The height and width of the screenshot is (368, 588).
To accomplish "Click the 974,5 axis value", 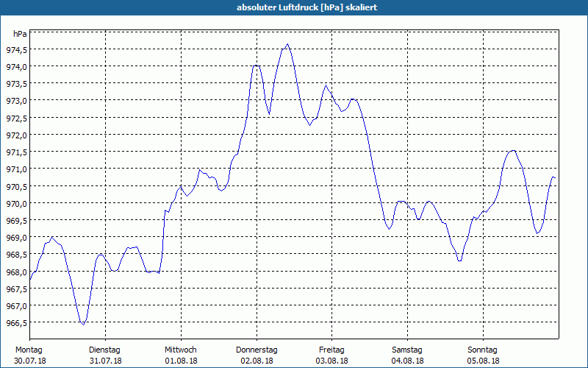I will click(x=16, y=50).
